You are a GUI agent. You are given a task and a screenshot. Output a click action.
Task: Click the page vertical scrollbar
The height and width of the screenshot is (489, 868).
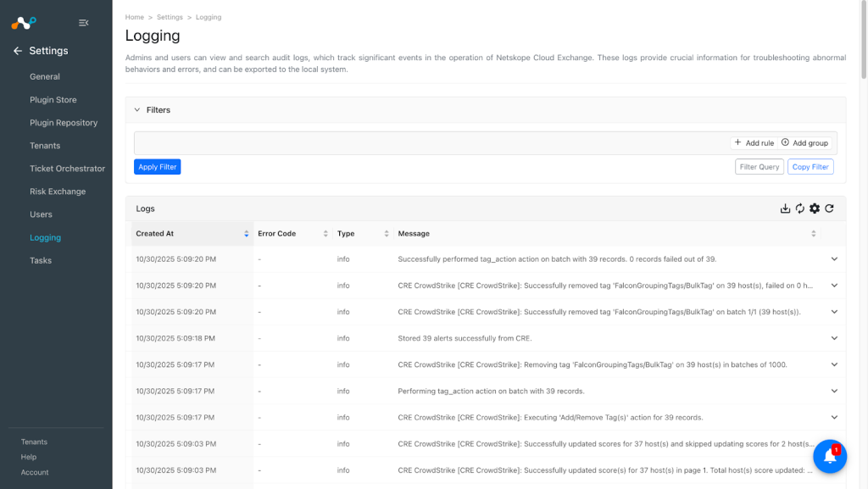[864, 39]
